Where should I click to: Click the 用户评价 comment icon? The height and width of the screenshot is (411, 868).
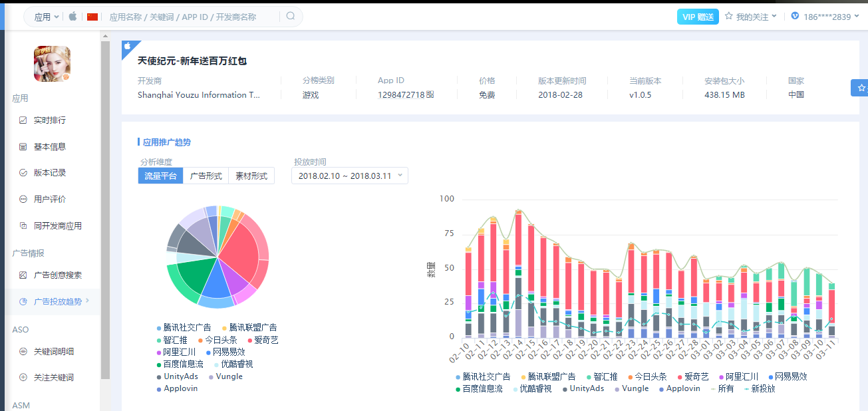tap(23, 199)
